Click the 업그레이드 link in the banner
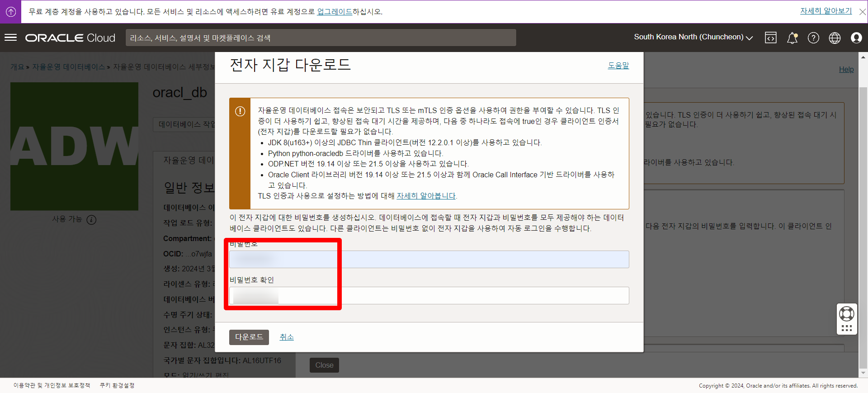The height and width of the screenshot is (393, 868). (x=335, y=12)
